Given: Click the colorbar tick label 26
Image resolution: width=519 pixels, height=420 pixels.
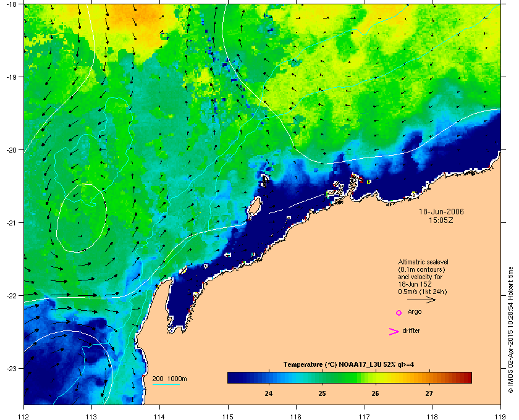Looking at the screenshot, I should [x=376, y=393].
